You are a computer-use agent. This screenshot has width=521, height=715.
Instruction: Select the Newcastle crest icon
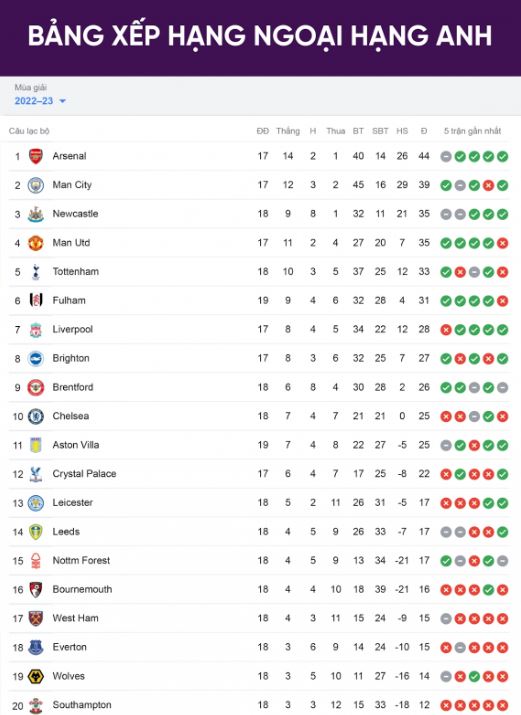[x=36, y=214]
